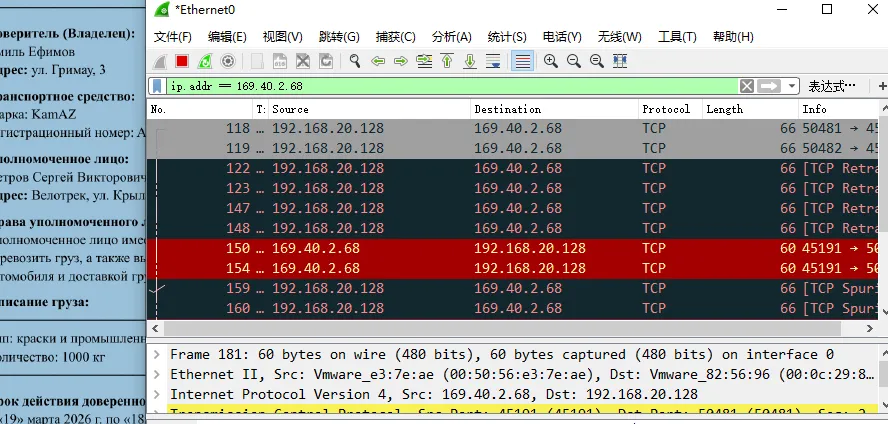The height and width of the screenshot is (424, 888).
Task: Click packet list vertical scrollbar down arrow
Action: click(x=883, y=311)
